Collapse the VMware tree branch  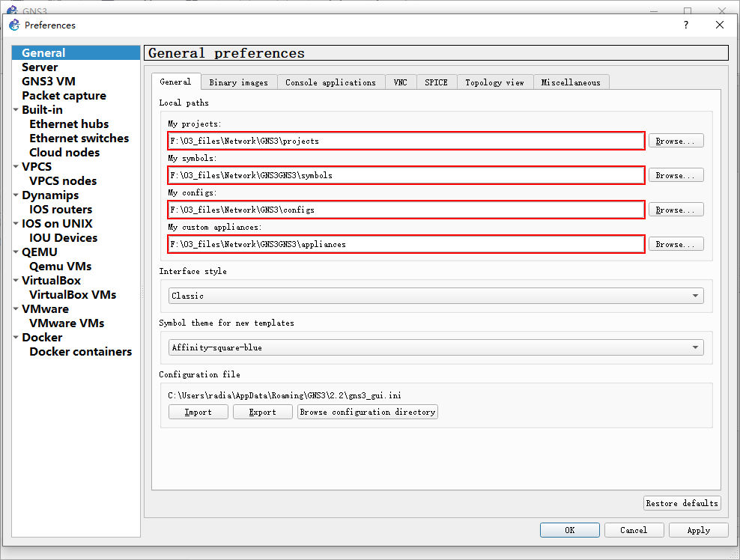pyautogui.click(x=16, y=308)
